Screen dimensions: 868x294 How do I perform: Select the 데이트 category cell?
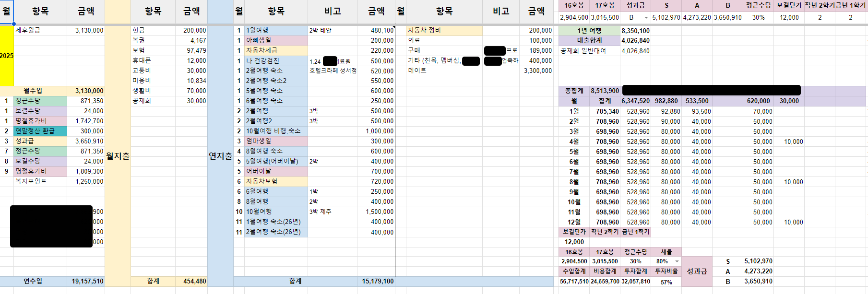coord(444,71)
